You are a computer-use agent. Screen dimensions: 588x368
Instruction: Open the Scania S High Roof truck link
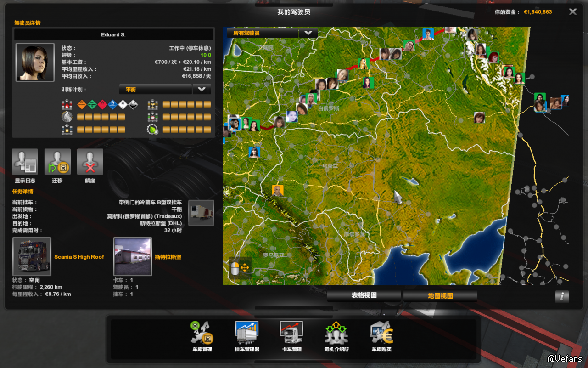coord(79,257)
